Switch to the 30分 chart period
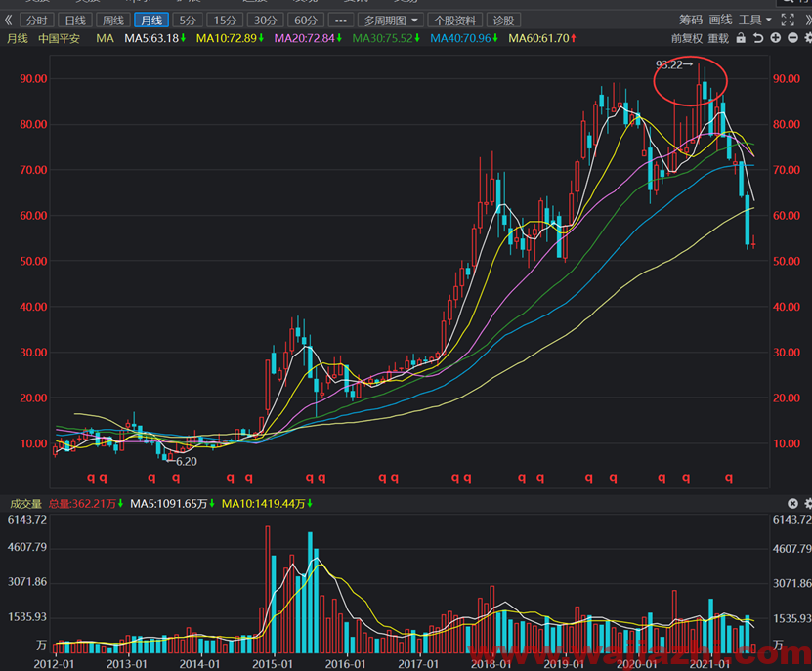 click(265, 21)
